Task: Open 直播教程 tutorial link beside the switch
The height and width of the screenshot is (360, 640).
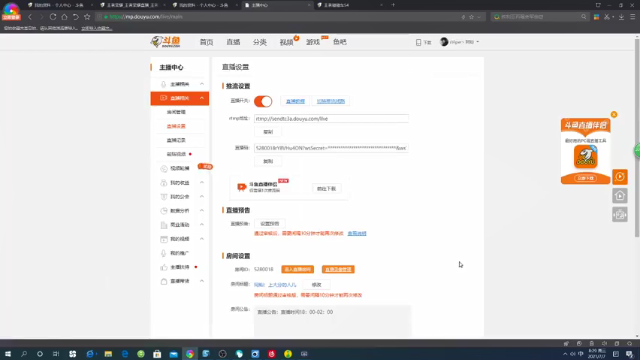Action: click(x=295, y=101)
